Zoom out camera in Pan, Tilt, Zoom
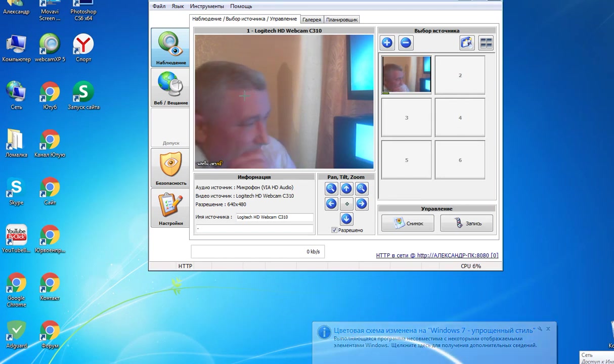The width and height of the screenshot is (614, 364). pos(331,189)
